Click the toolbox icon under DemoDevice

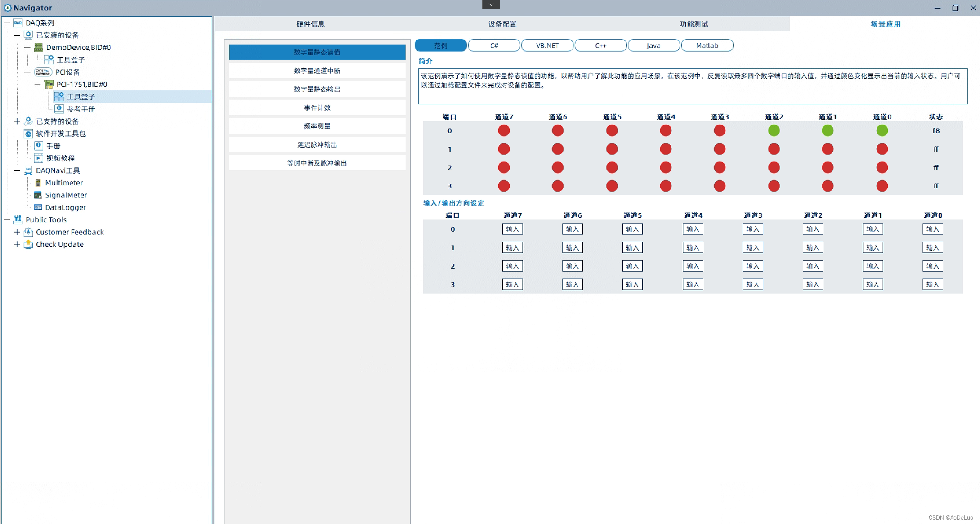49,59
